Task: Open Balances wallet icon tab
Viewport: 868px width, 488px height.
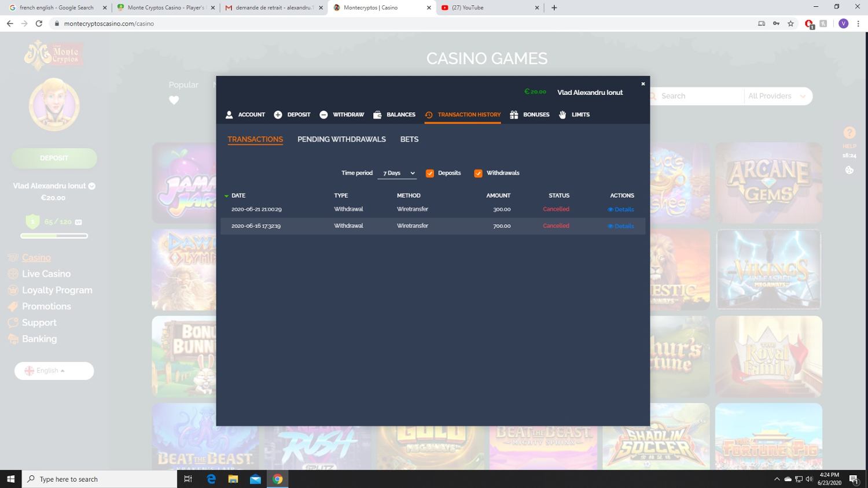Action: tap(377, 115)
